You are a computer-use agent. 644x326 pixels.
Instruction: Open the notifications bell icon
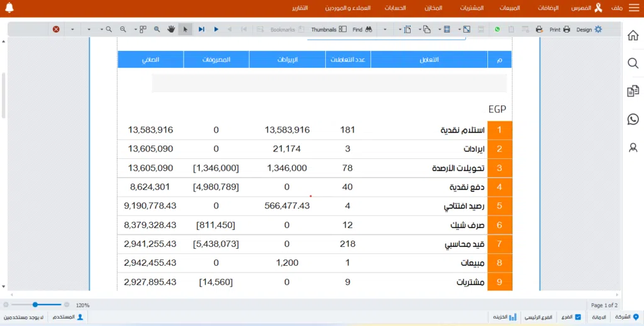9,8
